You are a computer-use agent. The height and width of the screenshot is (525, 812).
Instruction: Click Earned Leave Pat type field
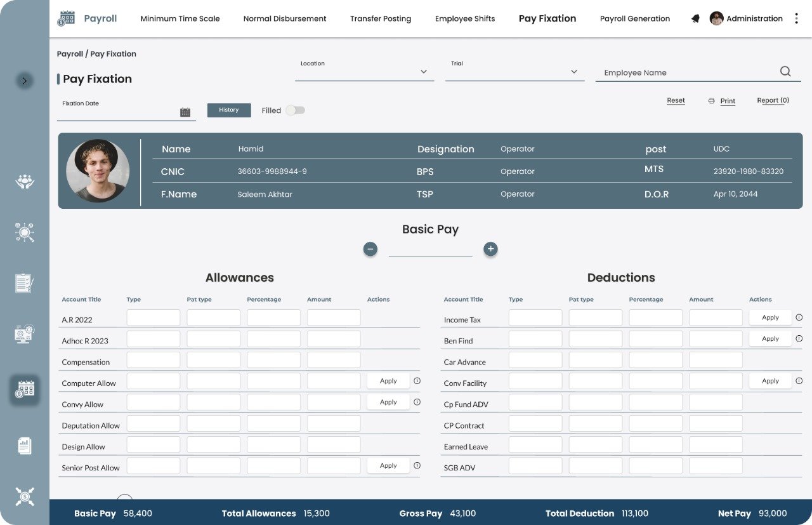[596, 444]
